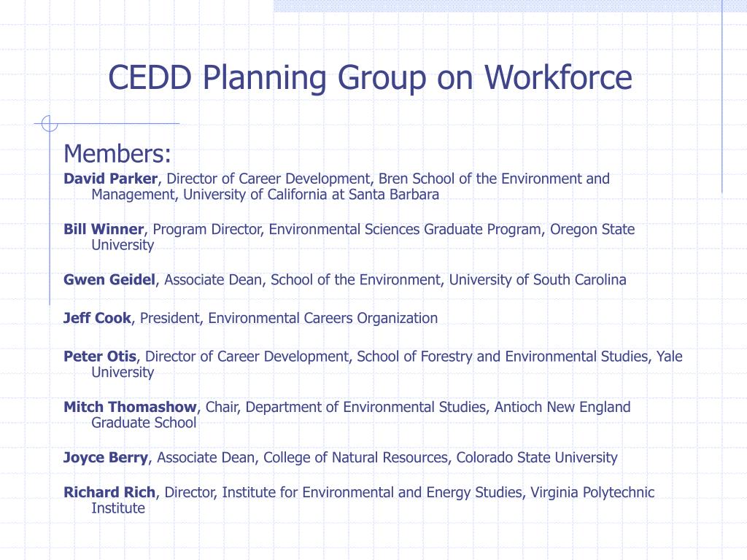747x560 pixels.
Task: Click the name Bill Winner
Action: click(104, 229)
